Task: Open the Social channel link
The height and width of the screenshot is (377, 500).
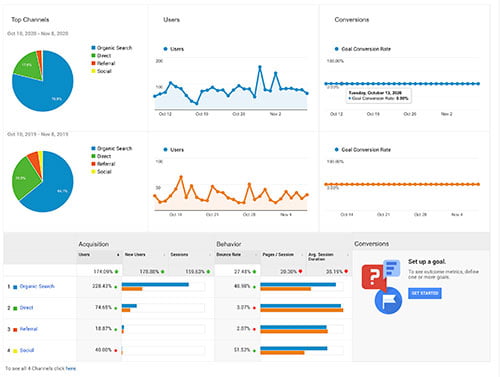Action: coord(27,350)
